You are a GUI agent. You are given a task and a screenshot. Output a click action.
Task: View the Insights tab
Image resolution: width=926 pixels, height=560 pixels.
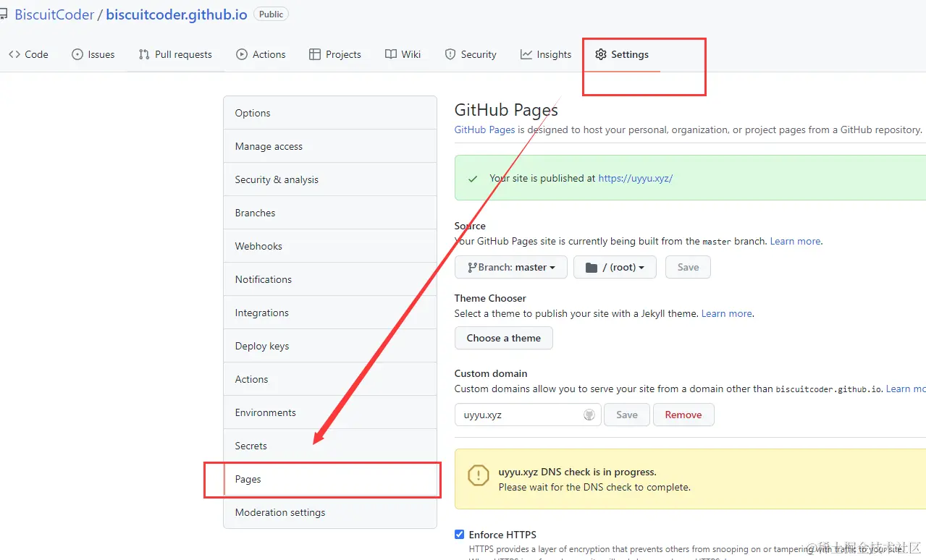click(x=546, y=54)
